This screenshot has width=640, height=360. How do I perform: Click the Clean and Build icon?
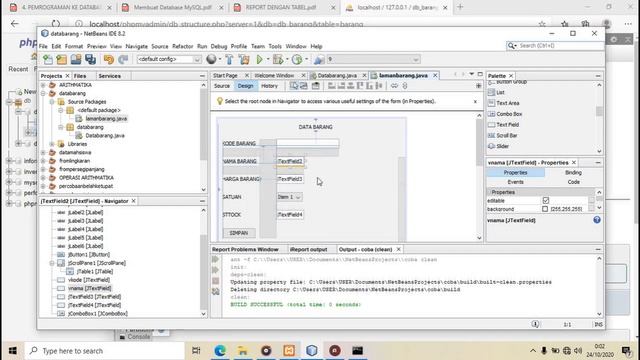244,60
